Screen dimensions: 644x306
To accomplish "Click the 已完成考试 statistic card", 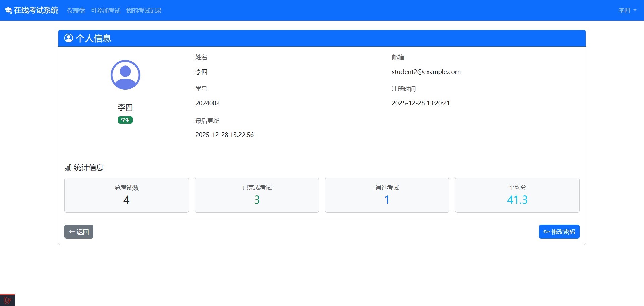I will click(257, 195).
